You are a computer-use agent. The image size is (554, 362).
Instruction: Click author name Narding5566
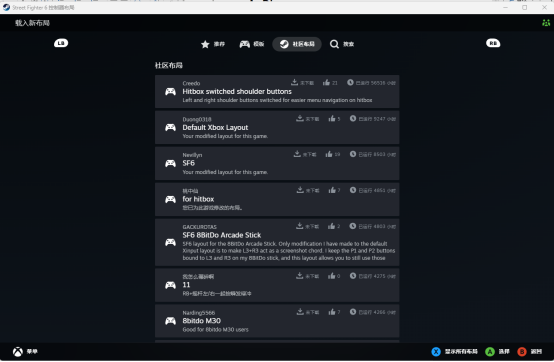pos(199,313)
